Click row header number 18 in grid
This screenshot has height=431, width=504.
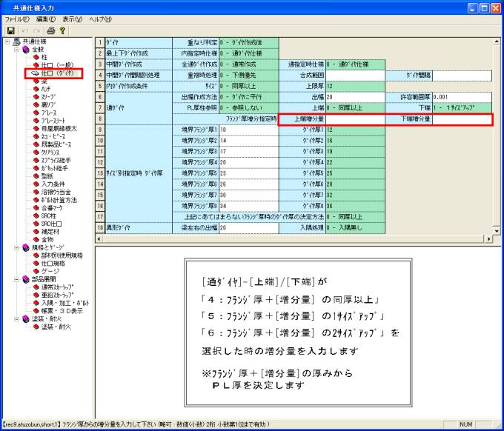[x=100, y=227]
